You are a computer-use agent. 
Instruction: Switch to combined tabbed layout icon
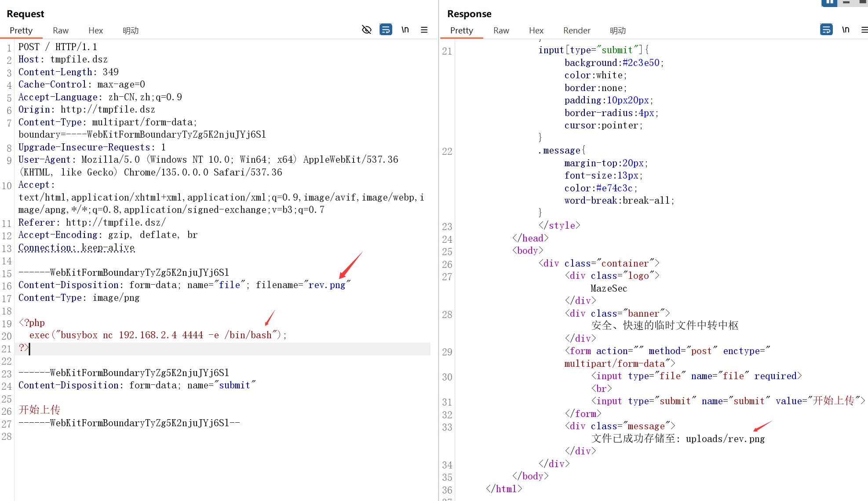[x=863, y=2]
